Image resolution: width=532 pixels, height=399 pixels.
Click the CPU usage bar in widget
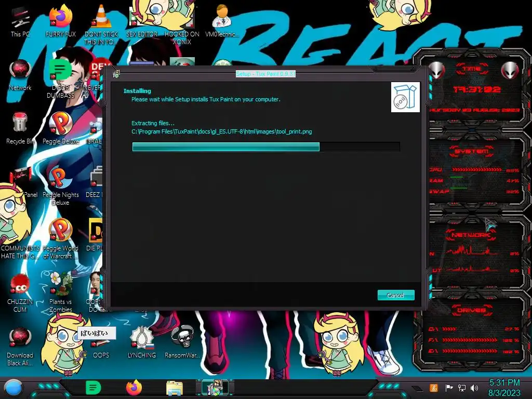click(477, 169)
